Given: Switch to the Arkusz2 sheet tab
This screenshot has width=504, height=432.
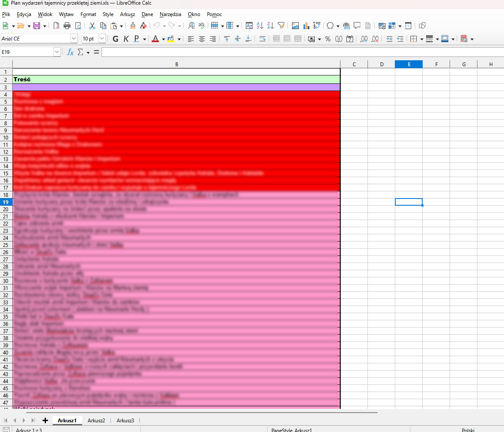Looking at the screenshot, I should [96, 420].
